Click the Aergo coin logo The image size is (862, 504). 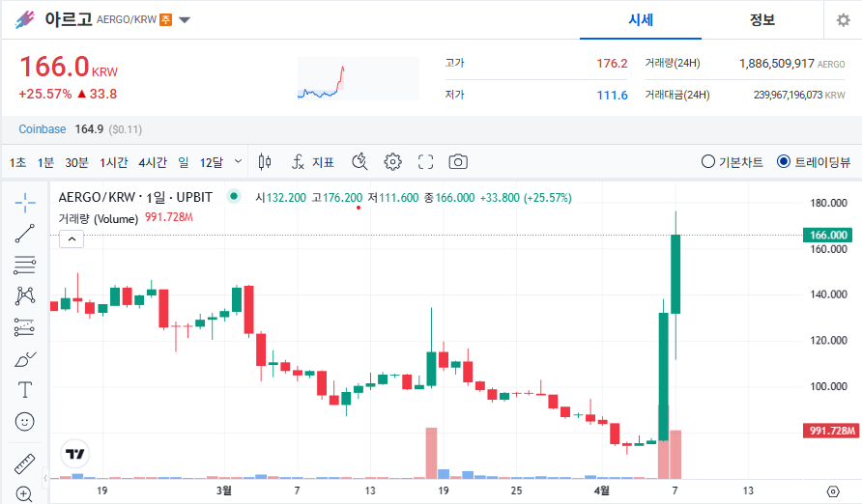coord(25,19)
